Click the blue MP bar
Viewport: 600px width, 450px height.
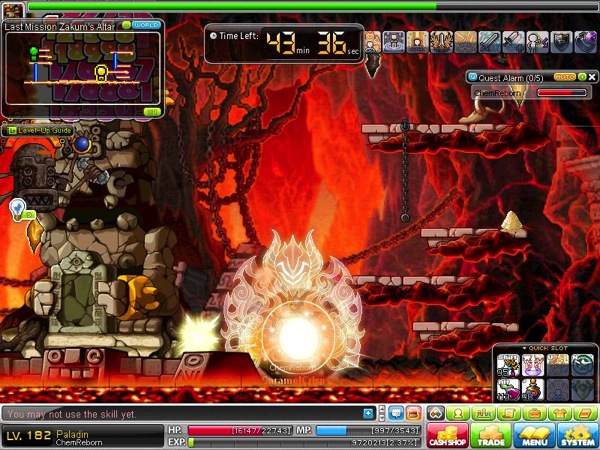point(368,430)
